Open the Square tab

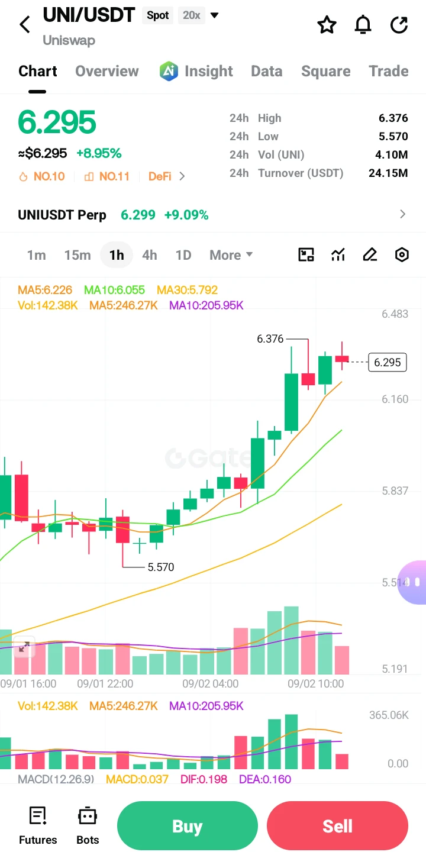(325, 71)
